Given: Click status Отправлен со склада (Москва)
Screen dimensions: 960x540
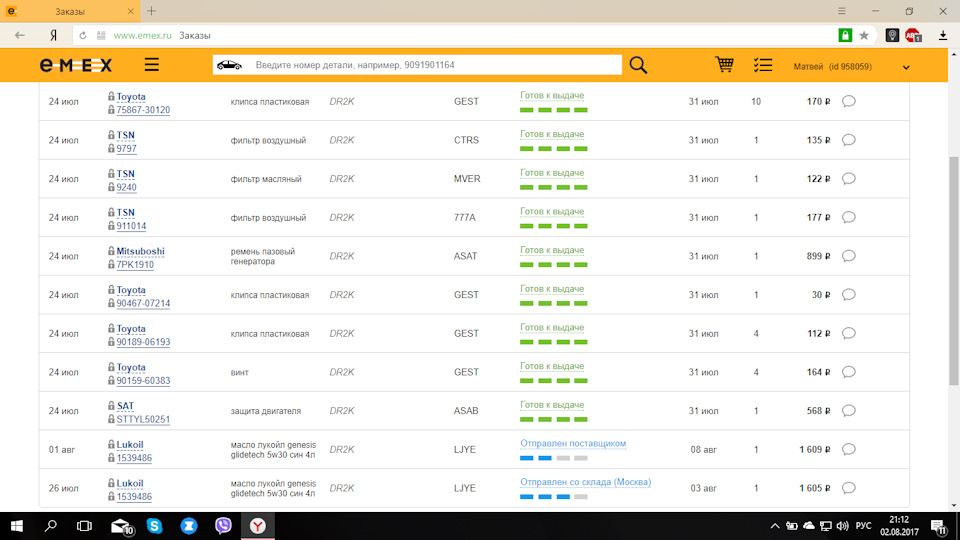Looking at the screenshot, I should pos(585,482).
